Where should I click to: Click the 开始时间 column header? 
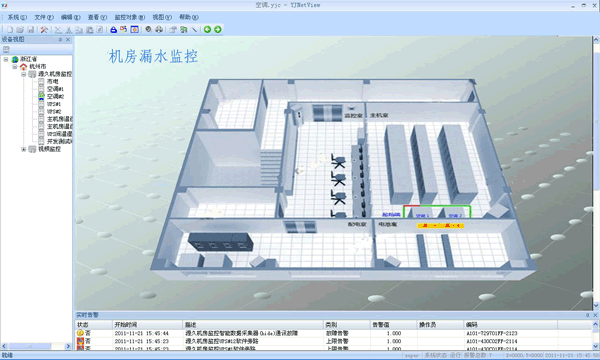126,325
